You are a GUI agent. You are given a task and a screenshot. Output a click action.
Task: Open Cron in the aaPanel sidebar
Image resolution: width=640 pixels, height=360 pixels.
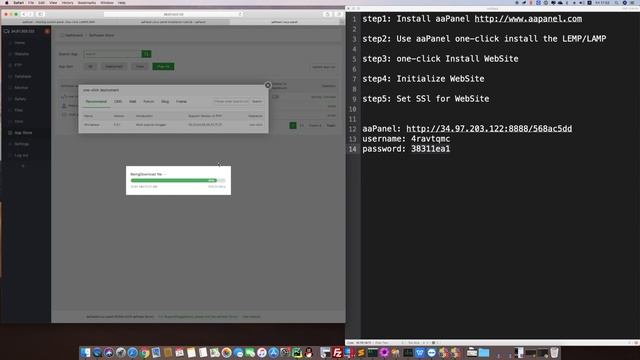coord(19,121)
